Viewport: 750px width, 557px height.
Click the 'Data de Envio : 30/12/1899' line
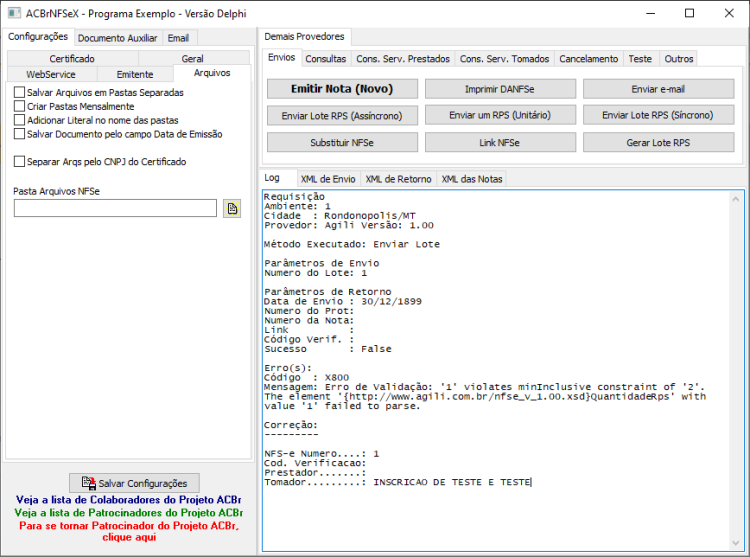(x=343, y=302)
